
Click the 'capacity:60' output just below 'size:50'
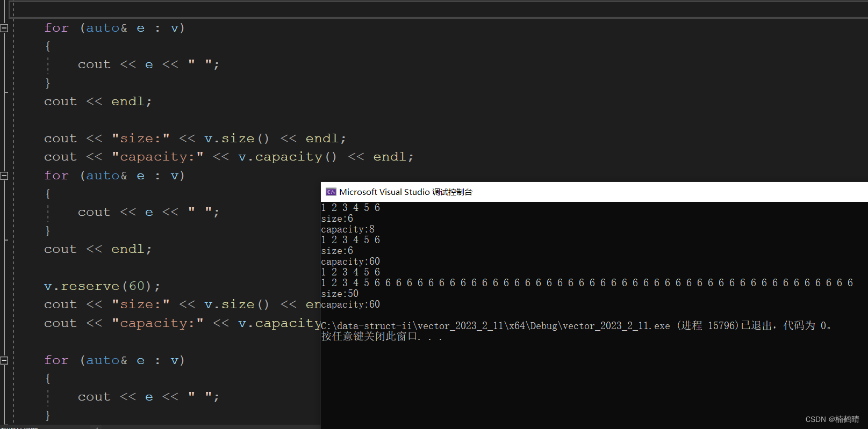click(x=350, y=304)
